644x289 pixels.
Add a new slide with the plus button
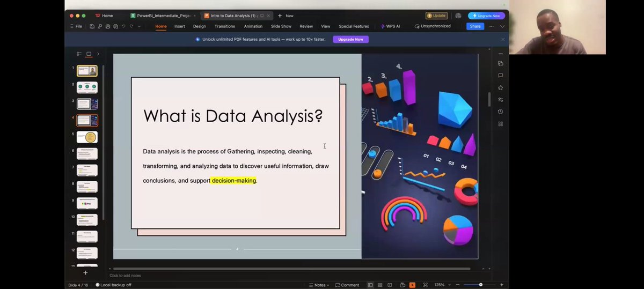tap(85, 273)
